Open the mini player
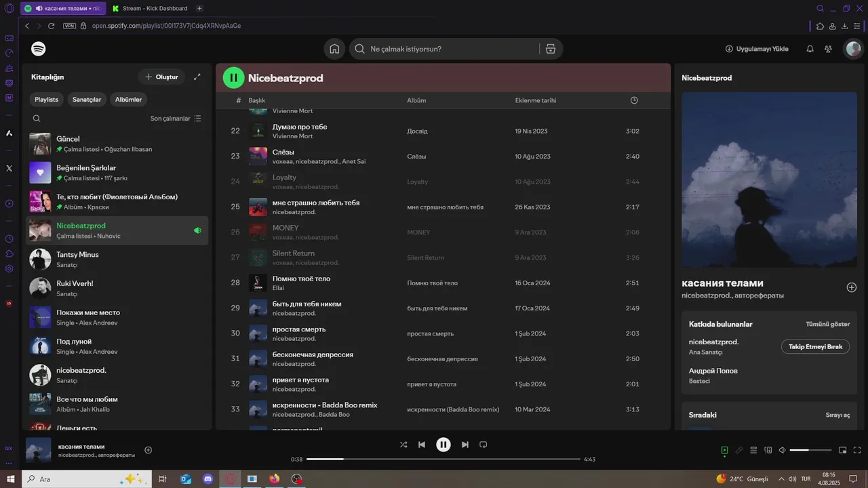The image size is (868, 488). pos(843,450)
